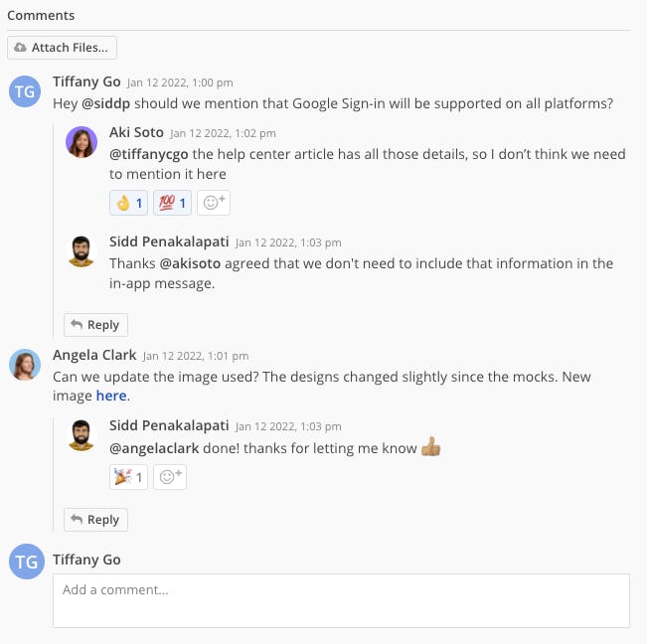The height and width of the screenshot is (644, 647).
Task: Open the @tiffanycgo mention
Action: pos(149,154)
